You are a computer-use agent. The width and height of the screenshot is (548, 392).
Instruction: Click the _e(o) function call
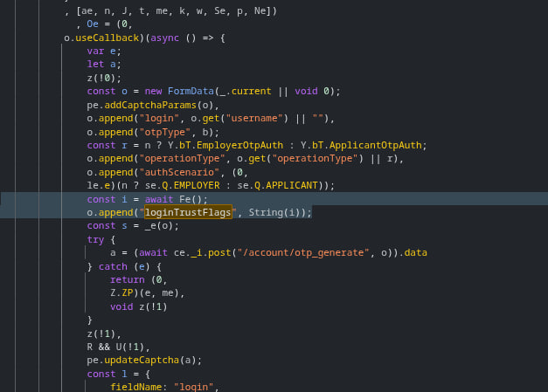(159, 225)
